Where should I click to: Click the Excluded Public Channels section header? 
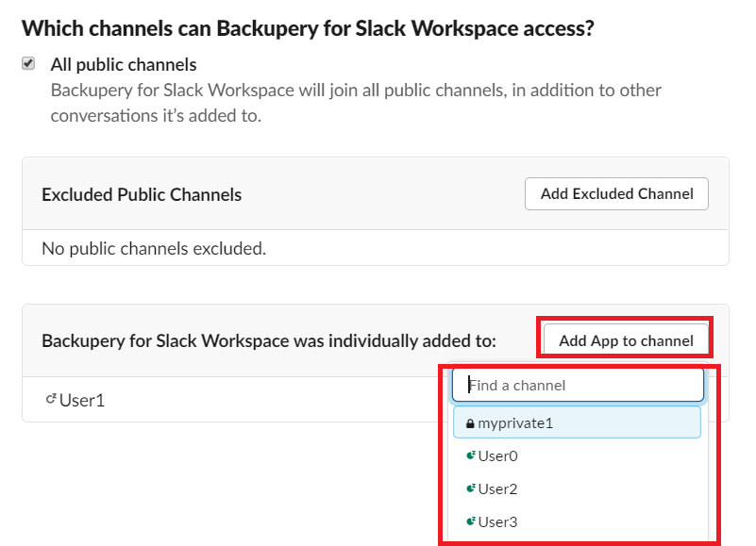142,193
